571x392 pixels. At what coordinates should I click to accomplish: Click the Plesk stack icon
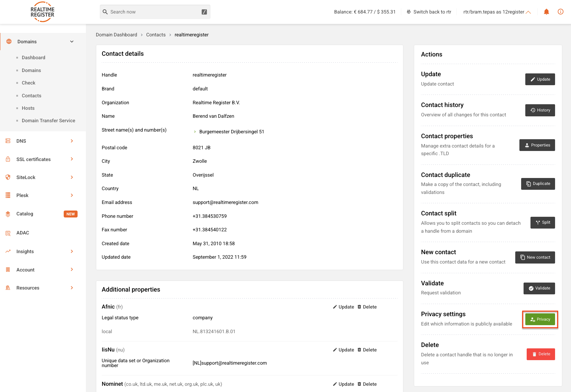[x=8, y=195]
